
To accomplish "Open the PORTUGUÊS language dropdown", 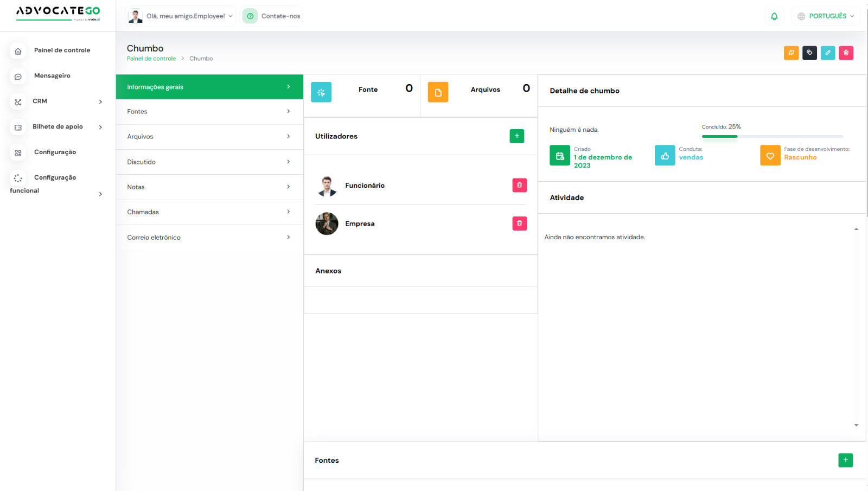I will click(825, 16).
